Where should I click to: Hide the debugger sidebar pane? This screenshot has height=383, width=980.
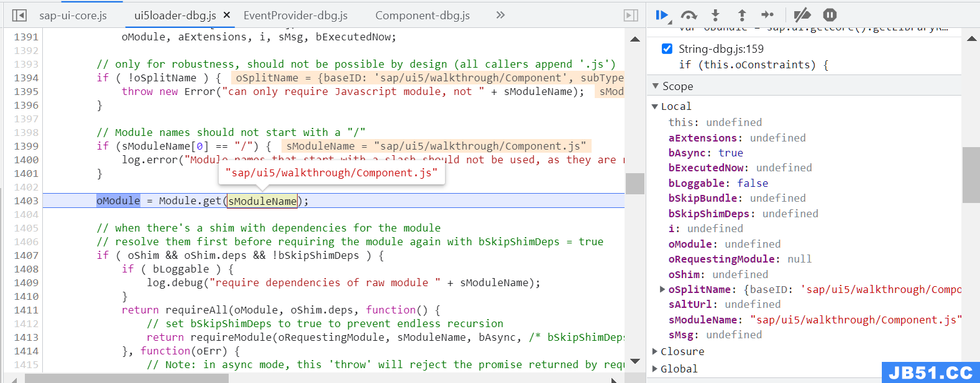pyautogui.click(x=631, y=16)
